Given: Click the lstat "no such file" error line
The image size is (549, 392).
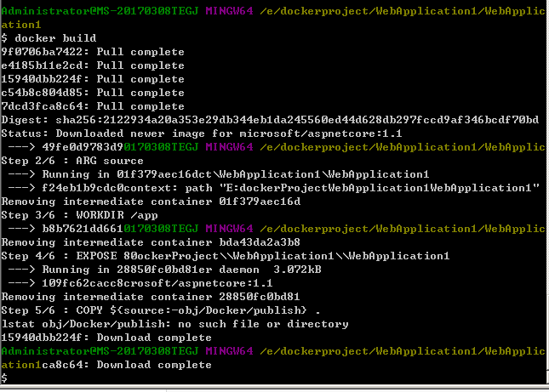Looking at the screenshot, I should (x=174, y=324).
